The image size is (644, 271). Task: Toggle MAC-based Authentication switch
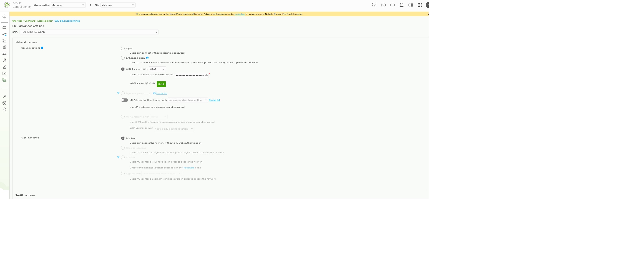(x=124, y=100)
